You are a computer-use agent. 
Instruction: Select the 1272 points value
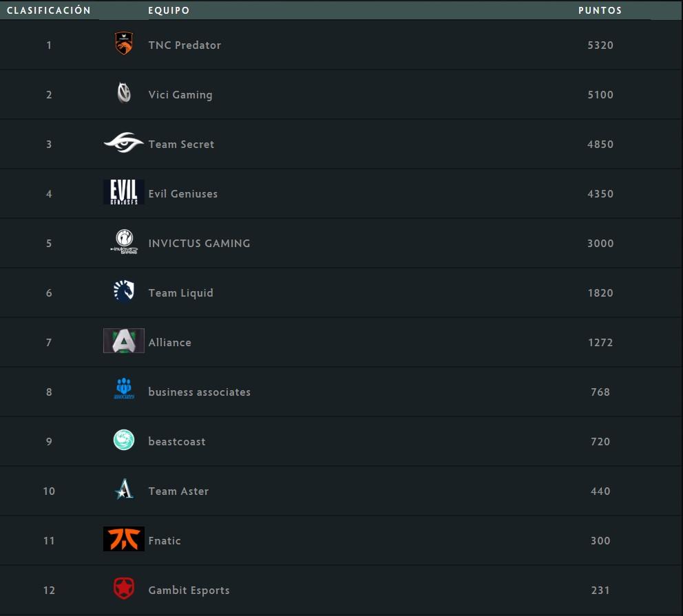click(600, 343)
